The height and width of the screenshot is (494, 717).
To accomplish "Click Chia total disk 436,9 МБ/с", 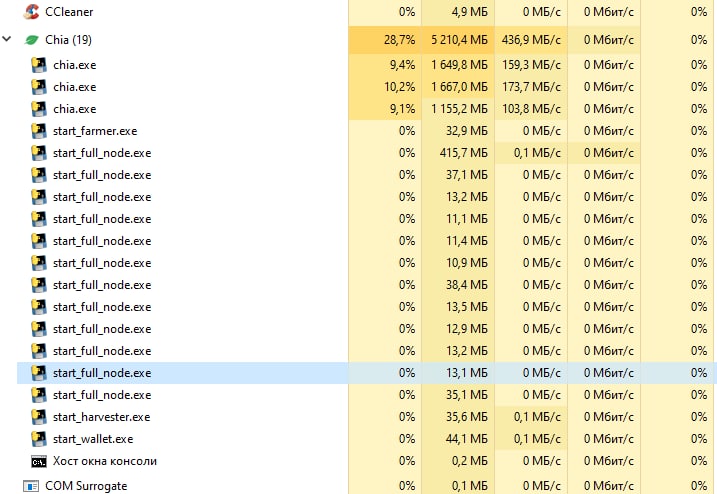I will (x=531, y=40).
